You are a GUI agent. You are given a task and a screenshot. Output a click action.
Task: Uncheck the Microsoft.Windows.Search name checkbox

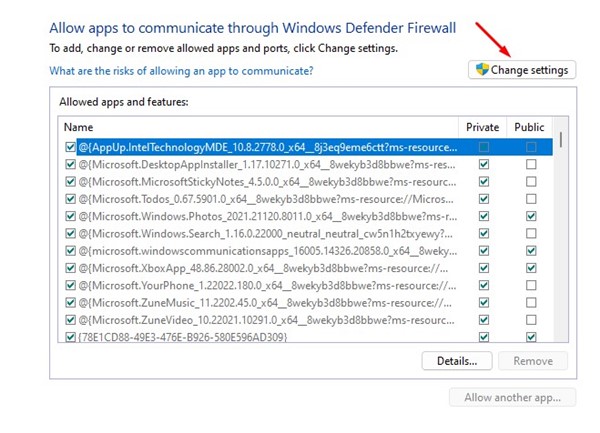(x=70, y=233)
